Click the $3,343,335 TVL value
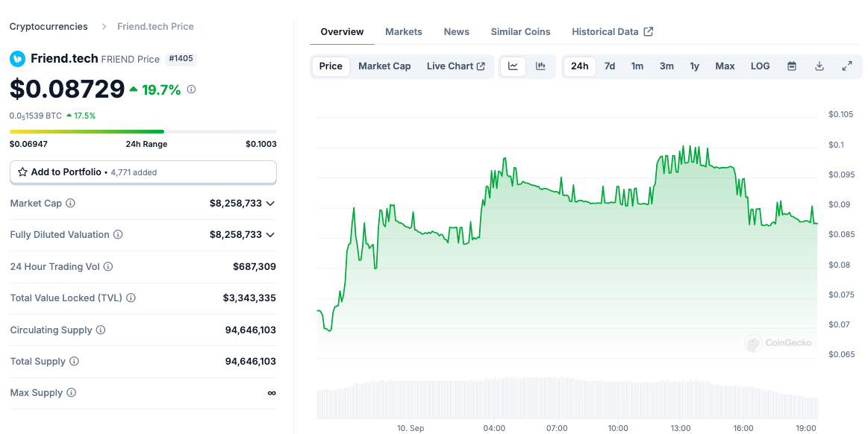Viewport: 868px width, 434px height. tap(249, 298)
